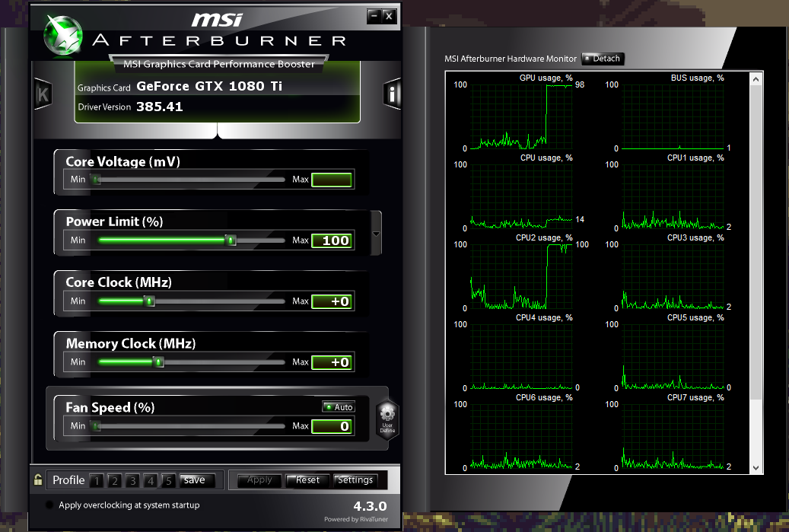
Task: Toggle the profile lock padlock icon
Action: click(38, 479)
